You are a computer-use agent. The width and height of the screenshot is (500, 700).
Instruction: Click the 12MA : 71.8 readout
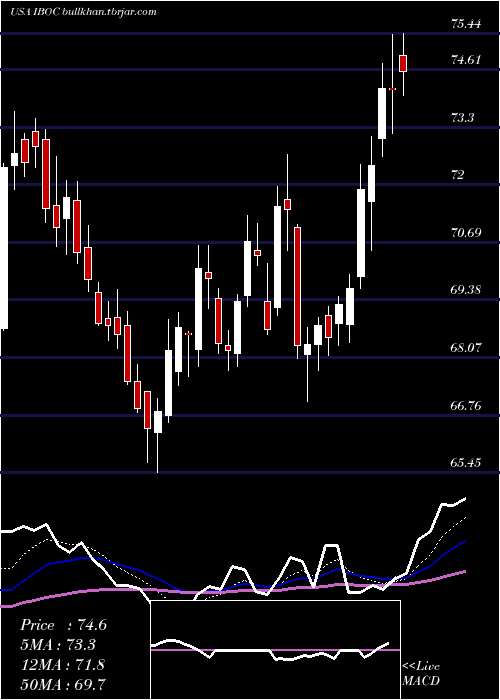tap(62, 664)
